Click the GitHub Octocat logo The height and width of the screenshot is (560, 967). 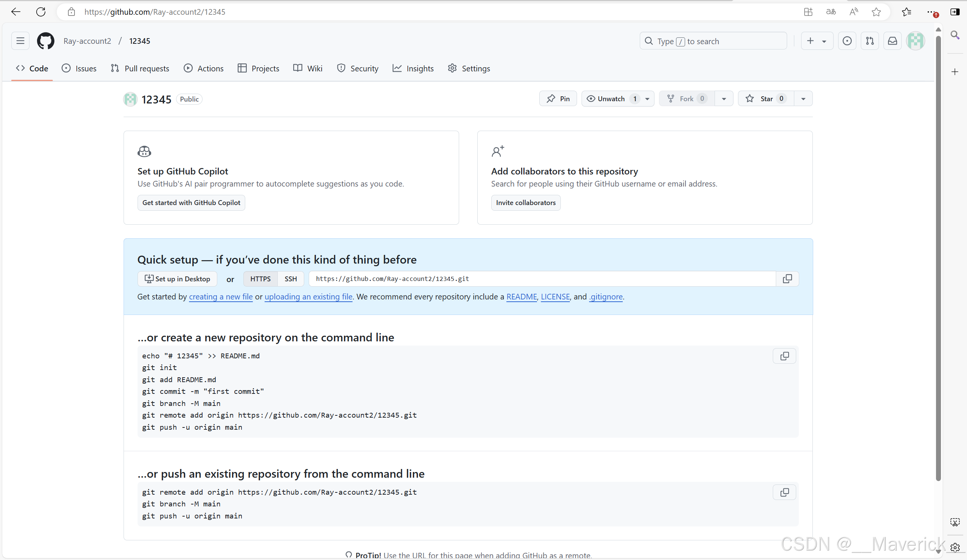pos(45,41)
